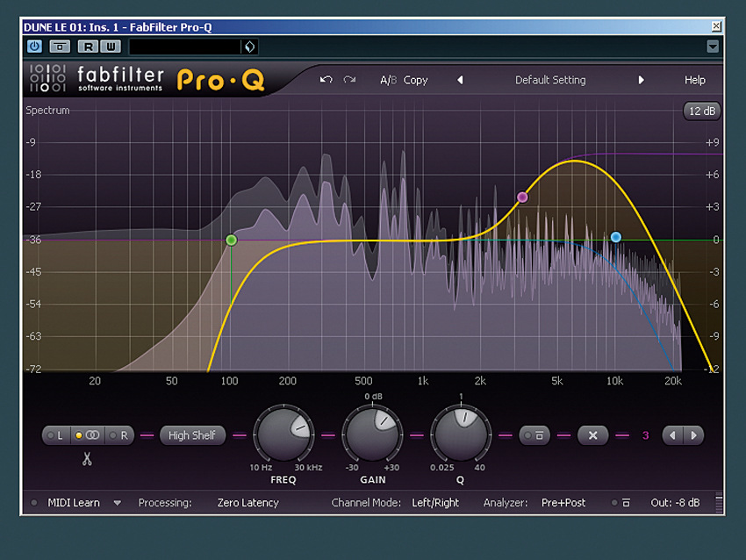Click the window title bar text
The height and width of the screenshot is (560, 746).
pos(118,27)
